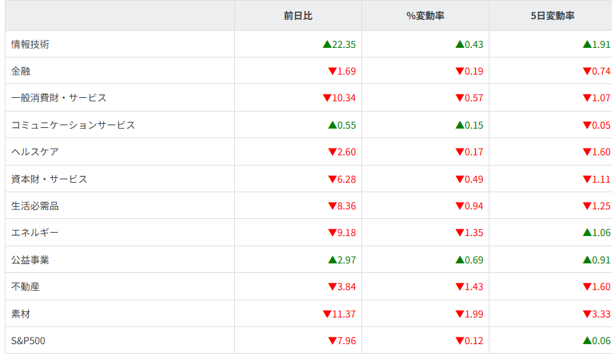The width and height of the screenshot is (612, 364).
Task: Open the エネルギー sector entry
Action: click(x=35, y=233)
